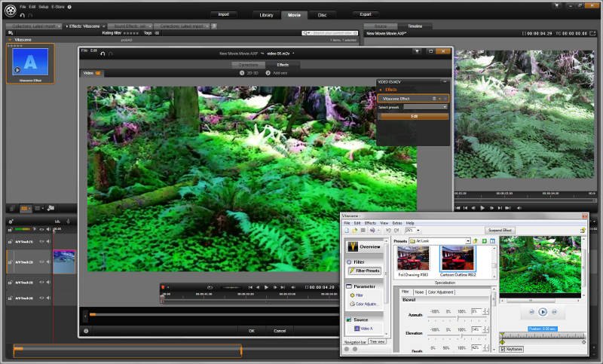Click the info icon in effects editor footer
The height and width of the screenshot is (364, 603).
[86, 330]
